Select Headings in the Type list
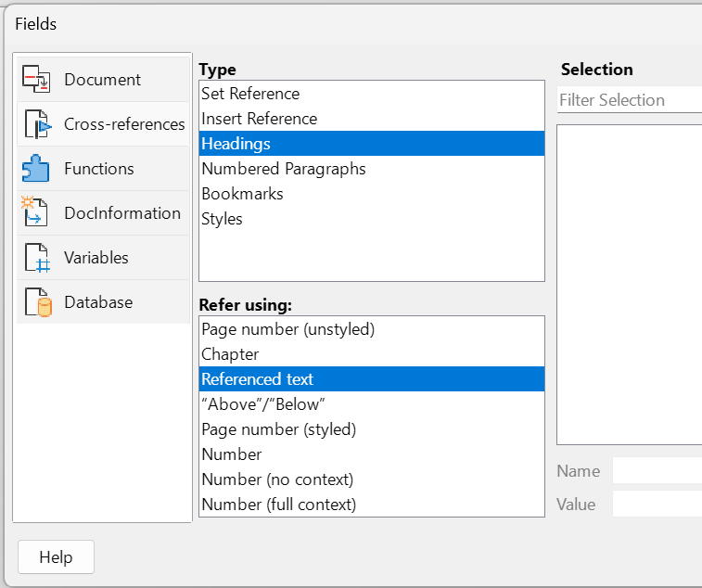This screenshot has width=702, height=588. 372,144
